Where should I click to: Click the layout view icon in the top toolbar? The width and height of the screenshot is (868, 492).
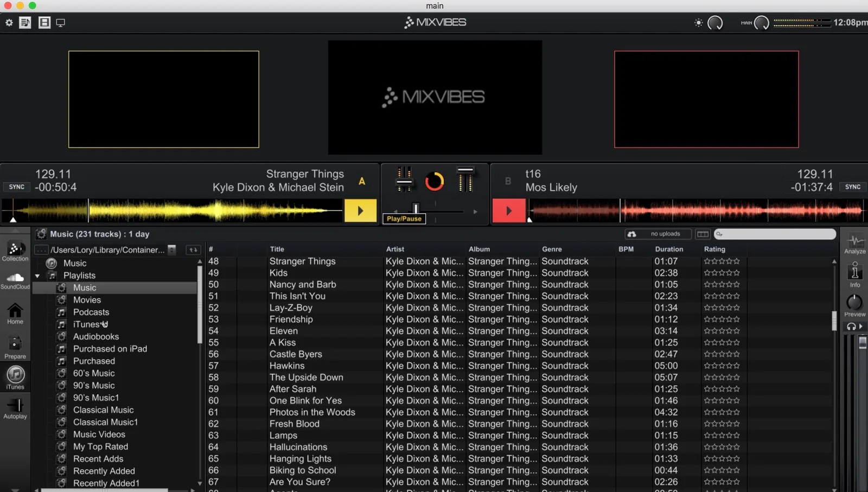[44, 23]
